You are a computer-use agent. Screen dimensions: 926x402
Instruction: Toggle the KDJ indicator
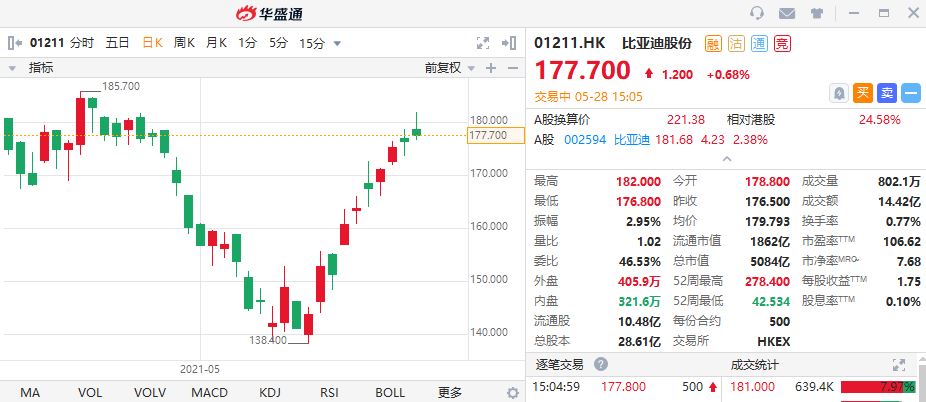pos(269,393)
